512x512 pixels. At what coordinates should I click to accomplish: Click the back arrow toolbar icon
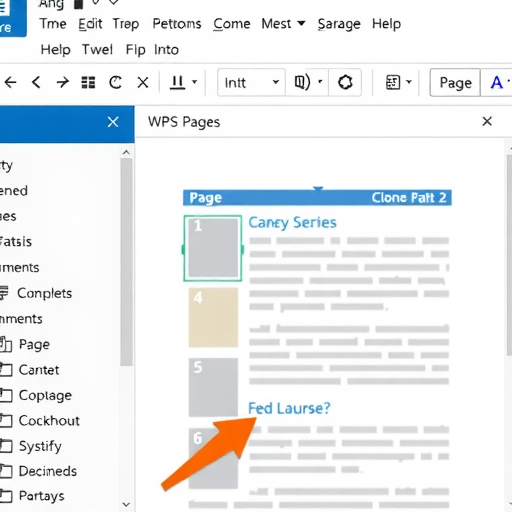click(10, 82)
